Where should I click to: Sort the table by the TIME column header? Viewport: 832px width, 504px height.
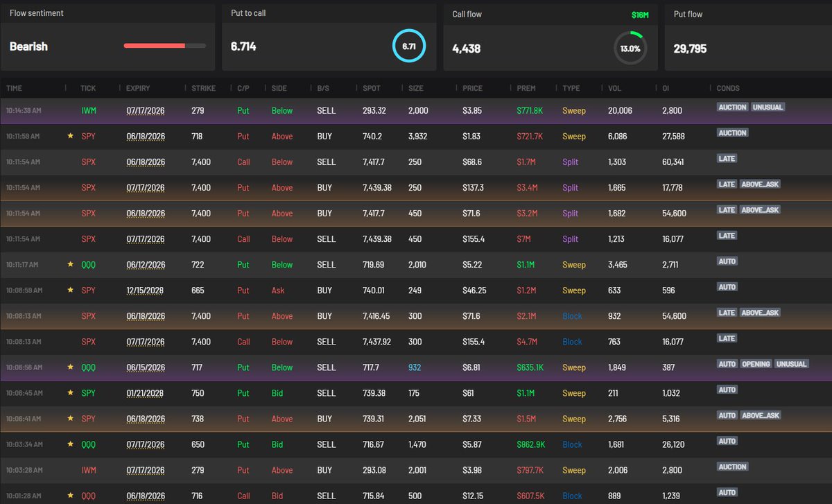15,89
